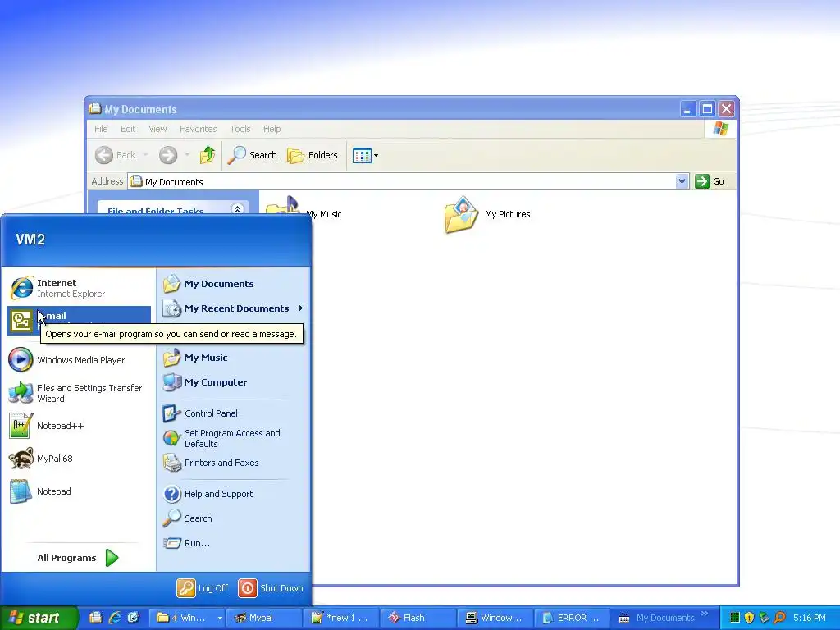
Task: Open Help menu in My Documents window
Action: (x=272, y=129)
